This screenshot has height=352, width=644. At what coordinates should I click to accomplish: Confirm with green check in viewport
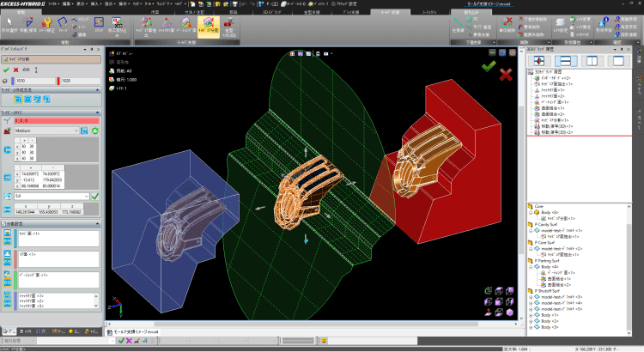point(489,66)
